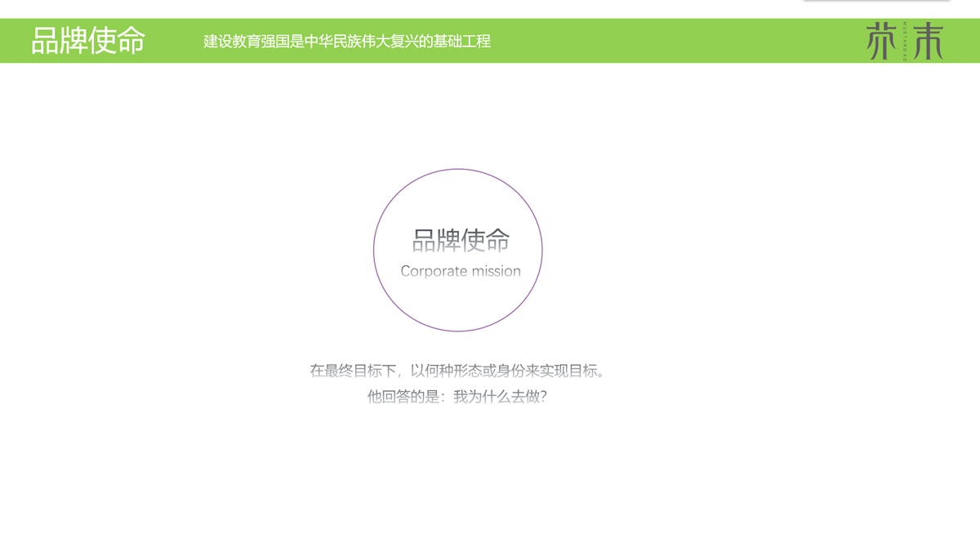Select the 他回答的是 phrase
Image resolution: width=980 pixels, height=551 pixels.
pos(403,397)
